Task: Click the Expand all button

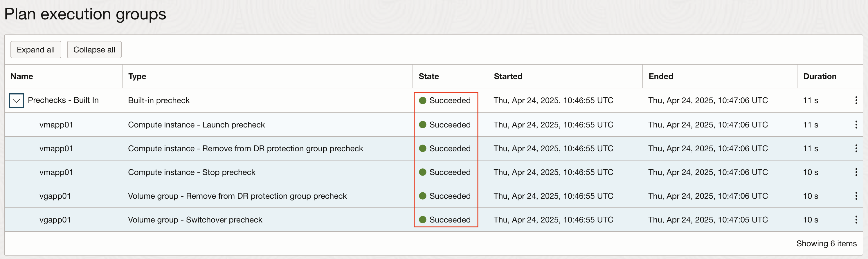Action: (36, 50)
